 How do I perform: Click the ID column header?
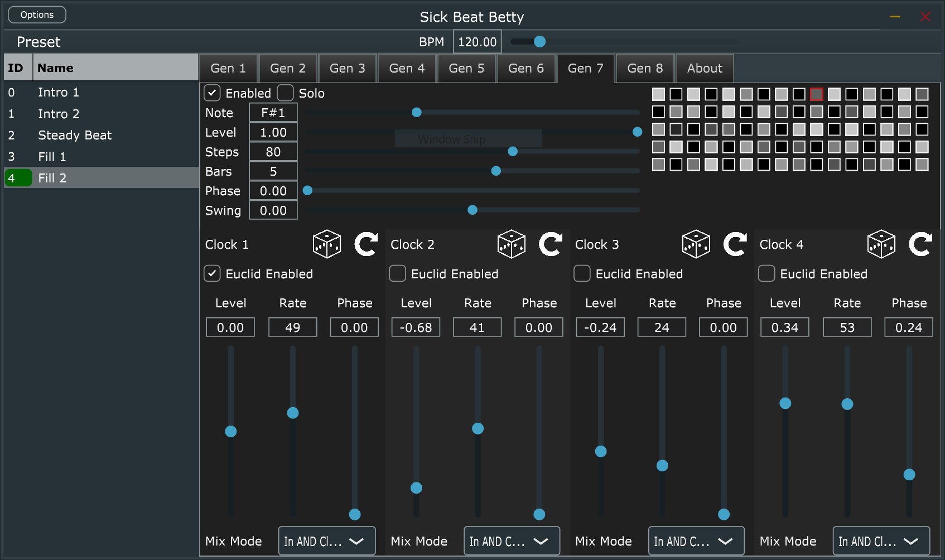click(18, 67)
